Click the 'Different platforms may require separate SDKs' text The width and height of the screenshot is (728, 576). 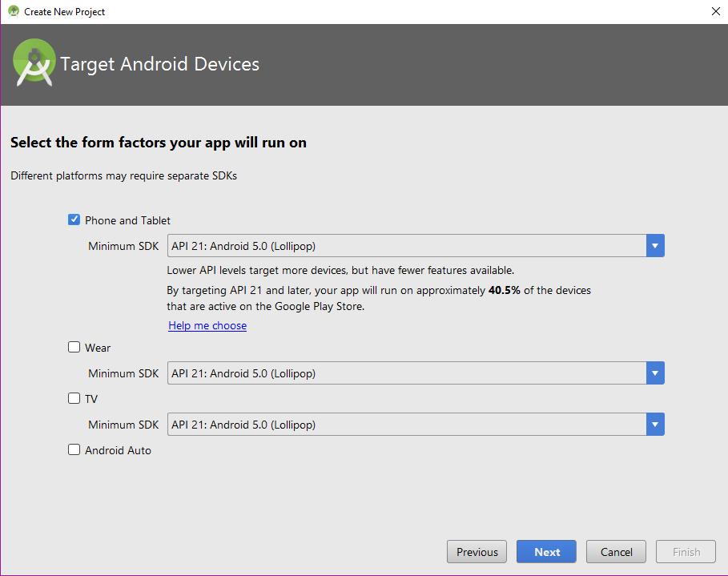pos(123,175)
